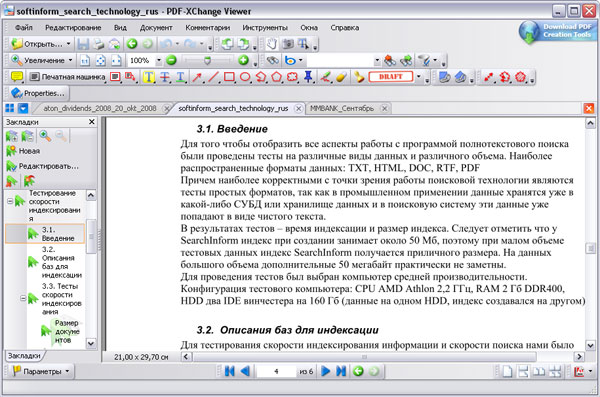Select the Pencil drawing tool
The width and height of the screenshot is (600, 397).
click(x=325, y=77)
